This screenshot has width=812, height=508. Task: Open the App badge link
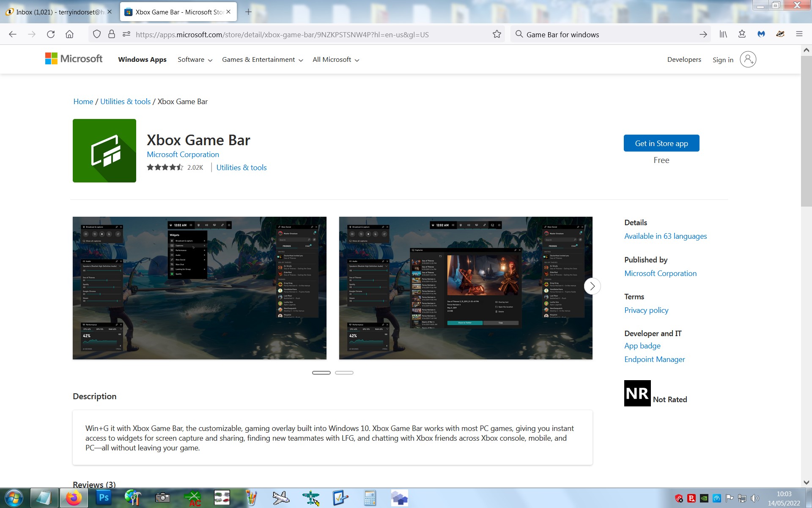click(642, 346)
